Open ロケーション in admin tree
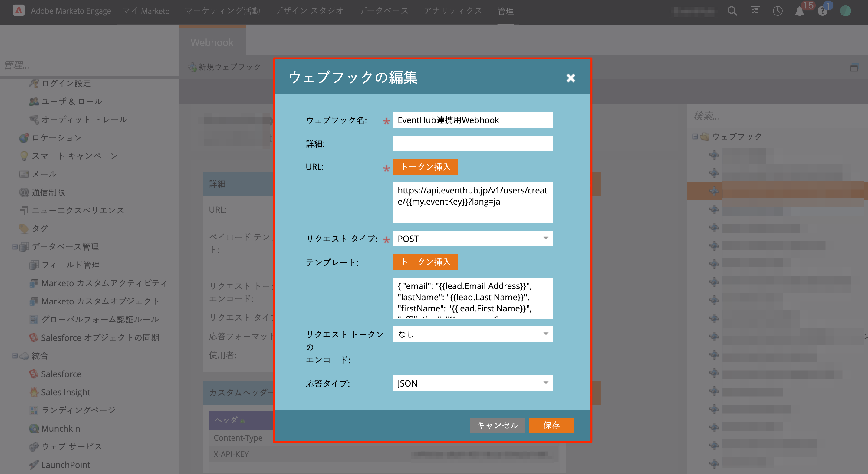This screenshot has height=474, width=868. (x=57, y=138)
